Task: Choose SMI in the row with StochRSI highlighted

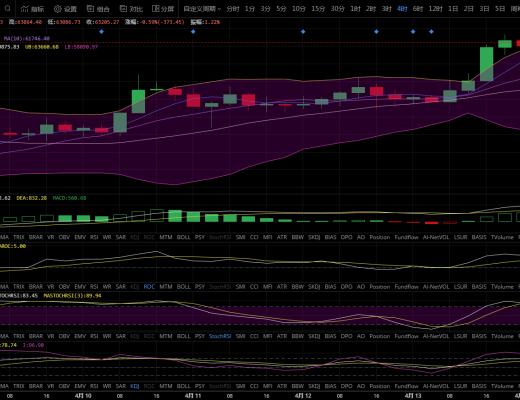Action: [240, 336]
